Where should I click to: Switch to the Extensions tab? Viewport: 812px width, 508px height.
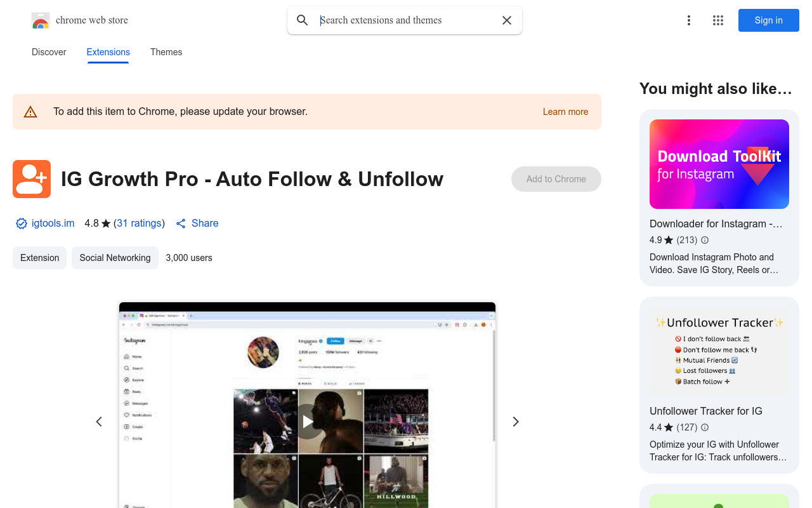(108, 52)
